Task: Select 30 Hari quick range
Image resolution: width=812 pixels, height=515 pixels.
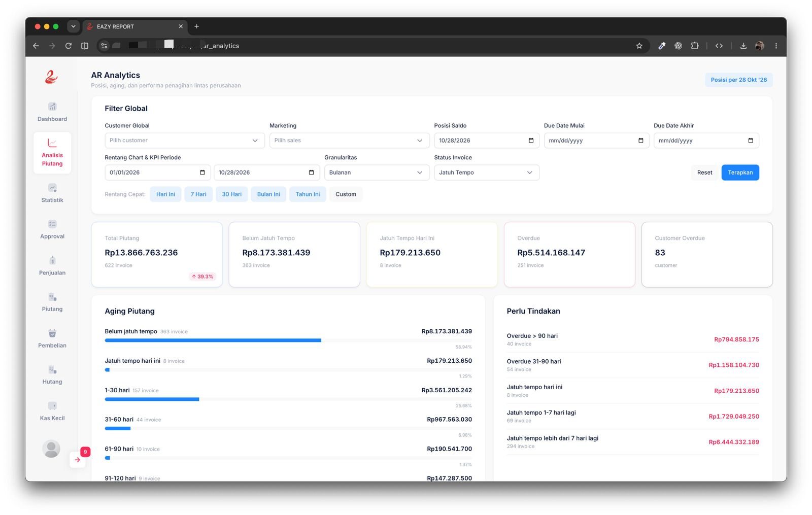Action: [x=231, y=194]
